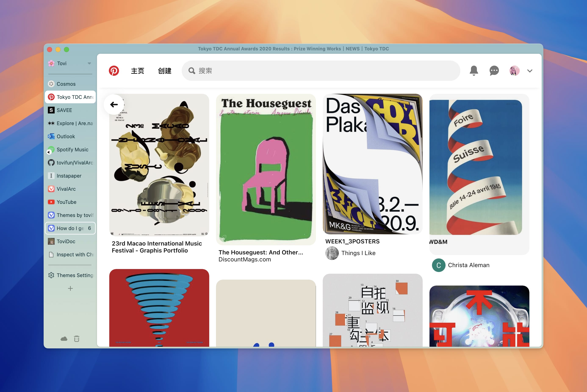Click the 23rd Macao International Music Festival title
The height and width of the screenshot is (392, 587).
coord(157,247)
